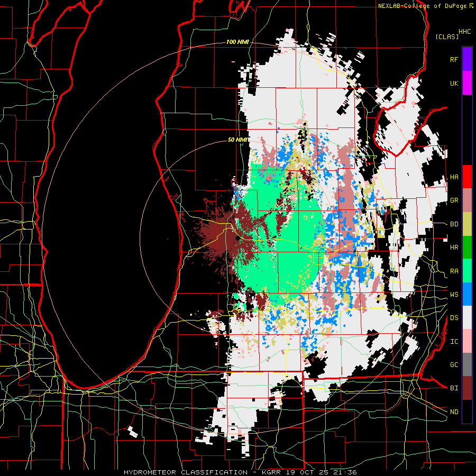This screenshot has width=476, height=476.
Task: Click the '100 NMI' range ring label
Action: click(x=237, y=42)
